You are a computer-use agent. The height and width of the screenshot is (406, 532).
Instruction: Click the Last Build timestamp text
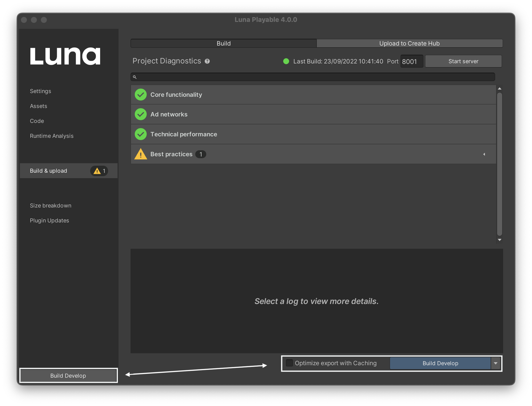(338, 61)
